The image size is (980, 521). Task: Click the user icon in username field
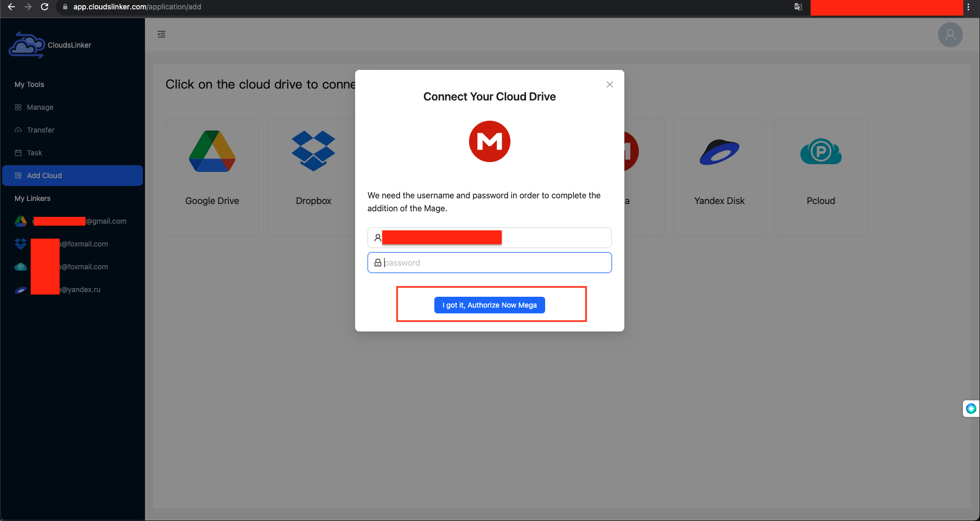[378, 238]
